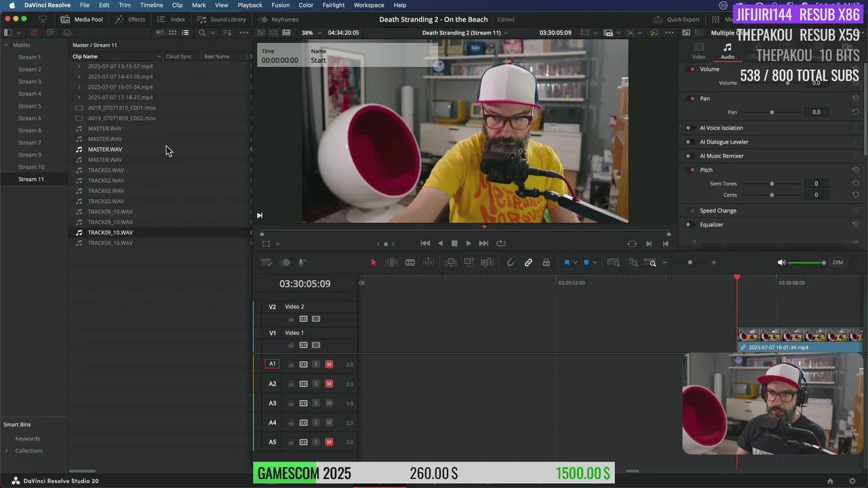Play the timeline in reverse
868x488 pixels.
(x=440, y=243)
